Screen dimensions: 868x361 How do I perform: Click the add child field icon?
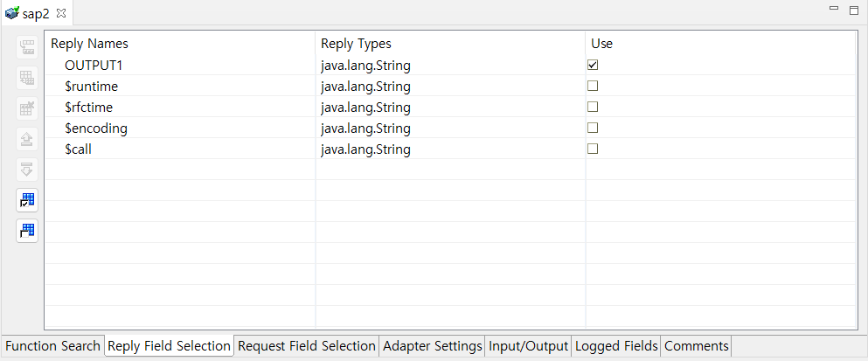27,47
